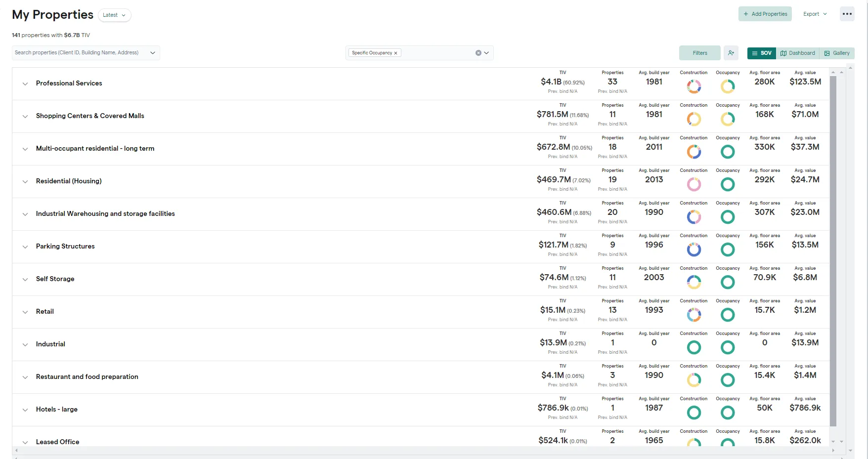Remove the Specific Occupancy filter tag
Image resolution: width=868 pixels, height=459 pixels.
[395, 53]
